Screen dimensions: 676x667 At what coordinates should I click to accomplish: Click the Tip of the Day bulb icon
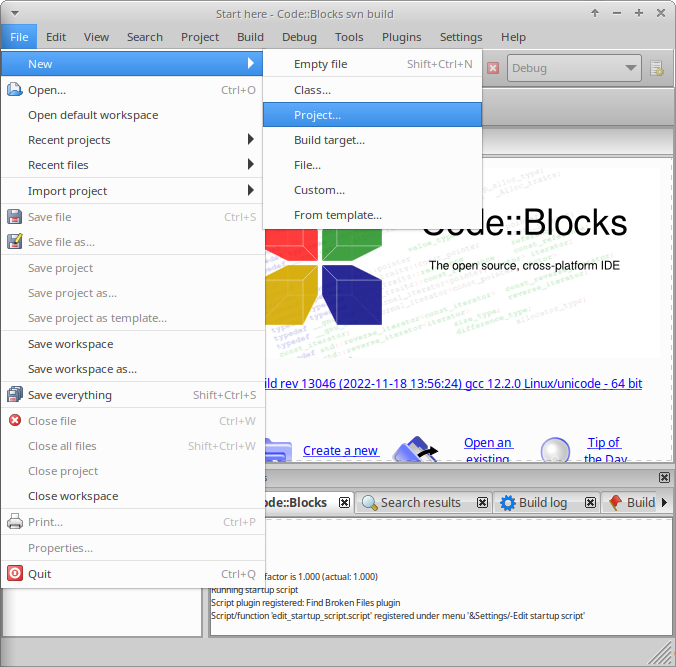[555, 450]
